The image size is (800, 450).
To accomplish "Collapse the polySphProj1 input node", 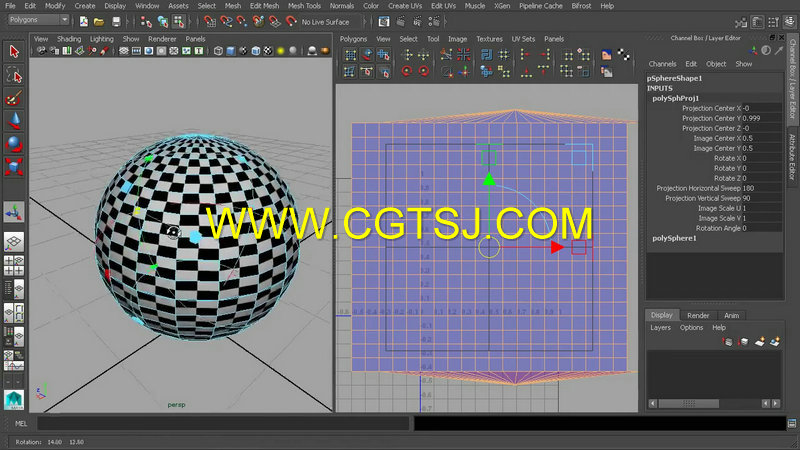I will click(x=676, y=98).
